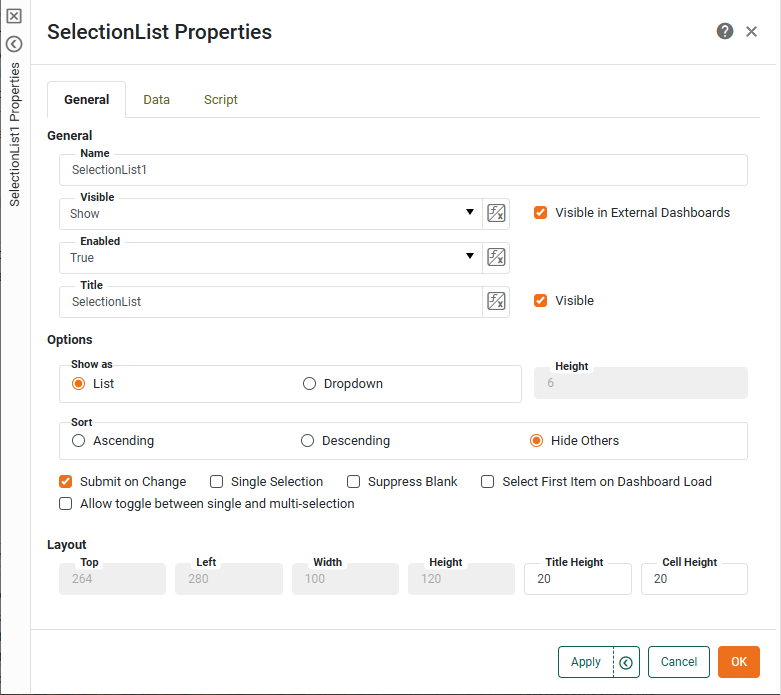The height and width of the screenshot is (695, 781).
Task: Click the Layout Height field
Action: click(x=462, y=579)
